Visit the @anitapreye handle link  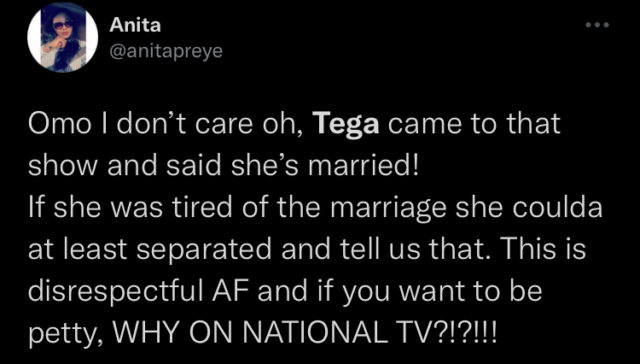[x=165, y=52]
